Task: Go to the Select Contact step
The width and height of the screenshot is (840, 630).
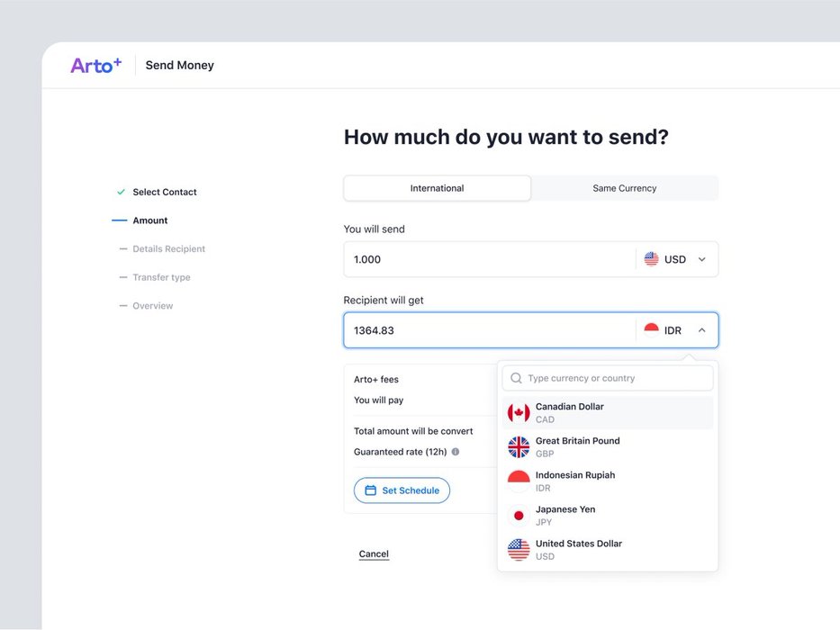Action: (165, 192)
